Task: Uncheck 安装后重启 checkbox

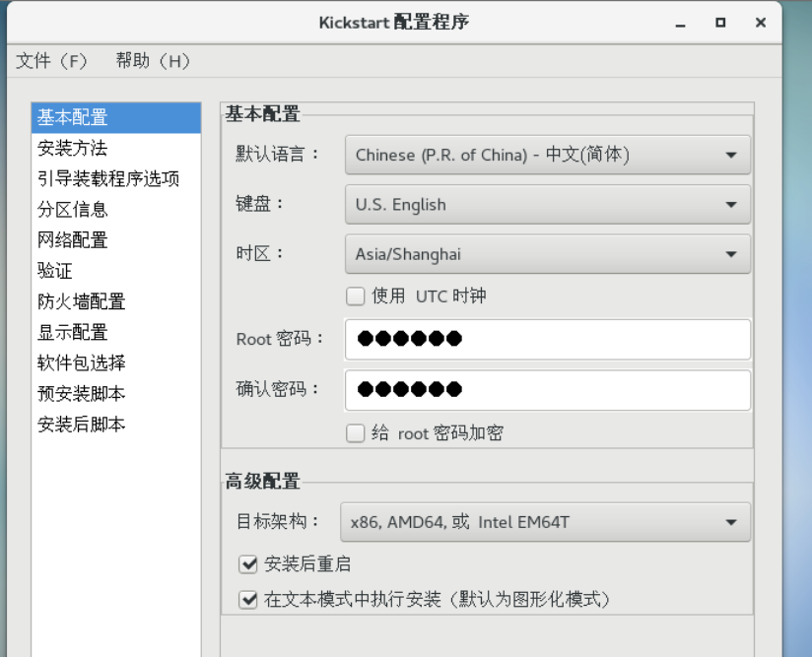Action: pos(248,563)
